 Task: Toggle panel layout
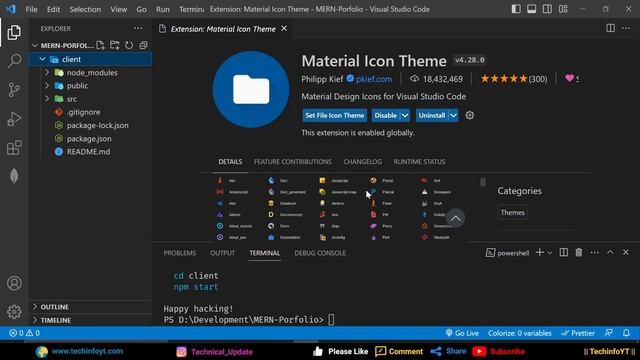[531, 9]
